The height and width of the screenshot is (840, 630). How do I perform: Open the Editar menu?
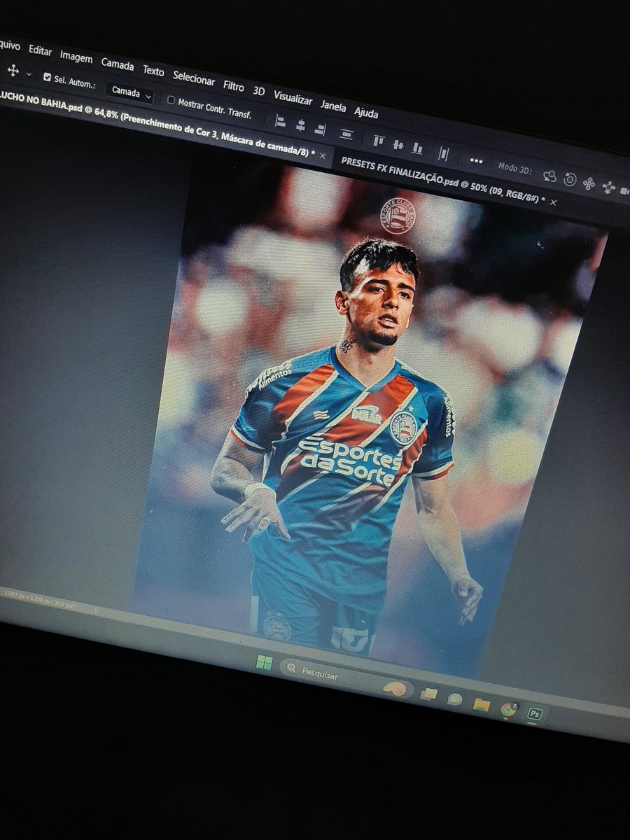(40, 50)
